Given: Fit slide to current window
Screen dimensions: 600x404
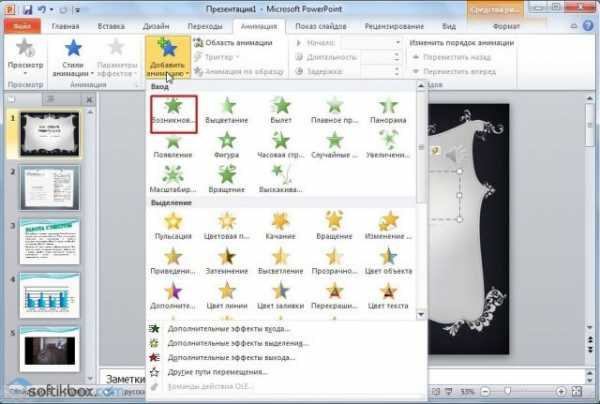Looking at the screenshot, I should pyautogui.click(x=577, y=391).
